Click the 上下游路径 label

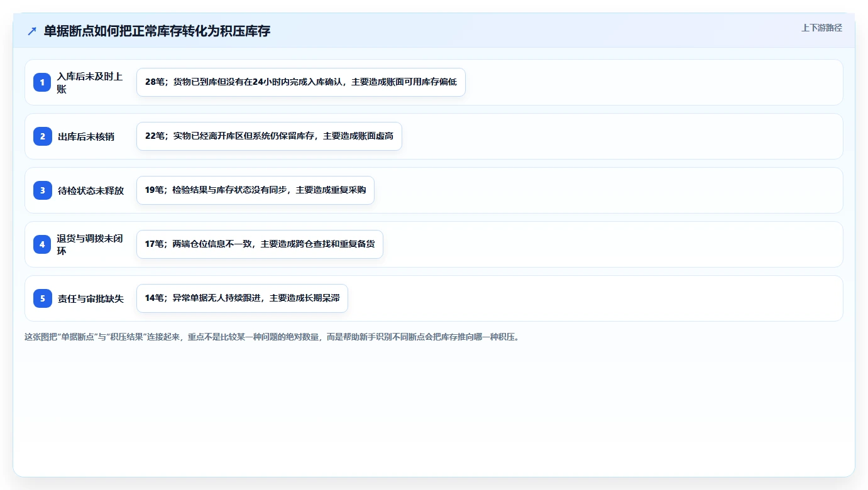821,28
